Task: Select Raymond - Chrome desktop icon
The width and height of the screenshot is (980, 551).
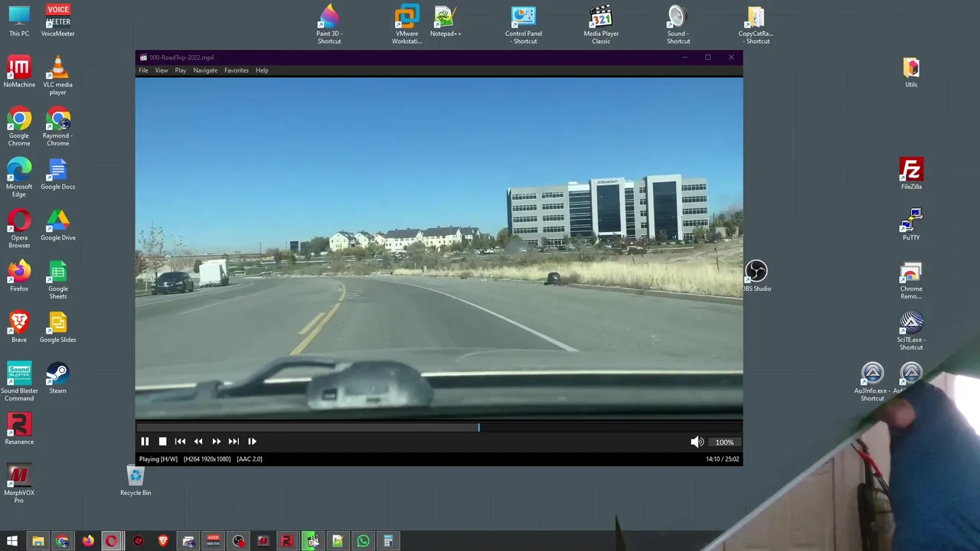Action: 57,127
